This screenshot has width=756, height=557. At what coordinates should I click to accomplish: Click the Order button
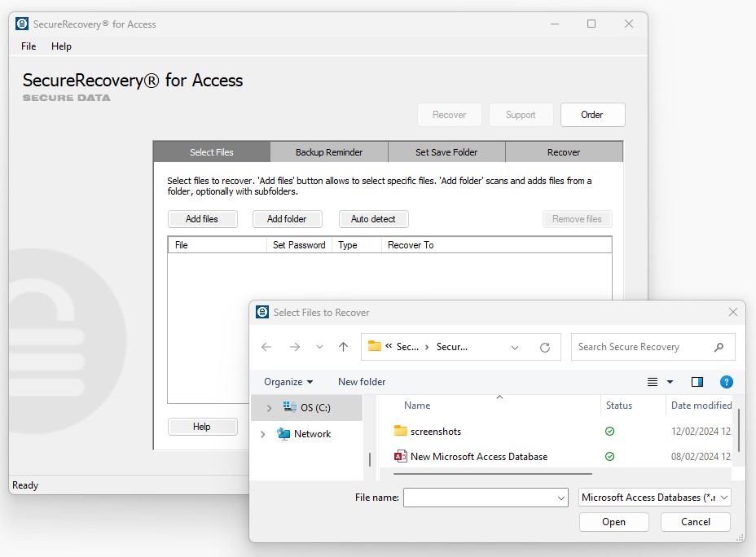[592, 115]
